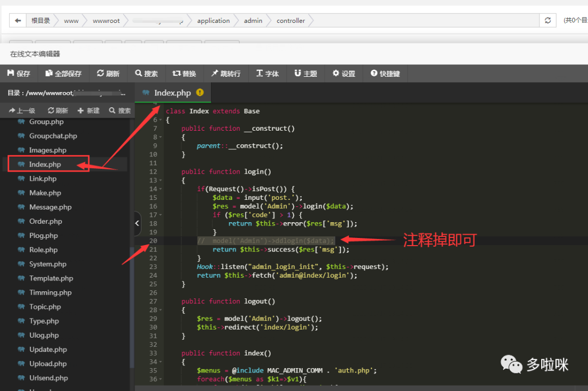Refresh the directory with the path bar icon
This screenshot has width=588, height=391.
coord(548,21)
